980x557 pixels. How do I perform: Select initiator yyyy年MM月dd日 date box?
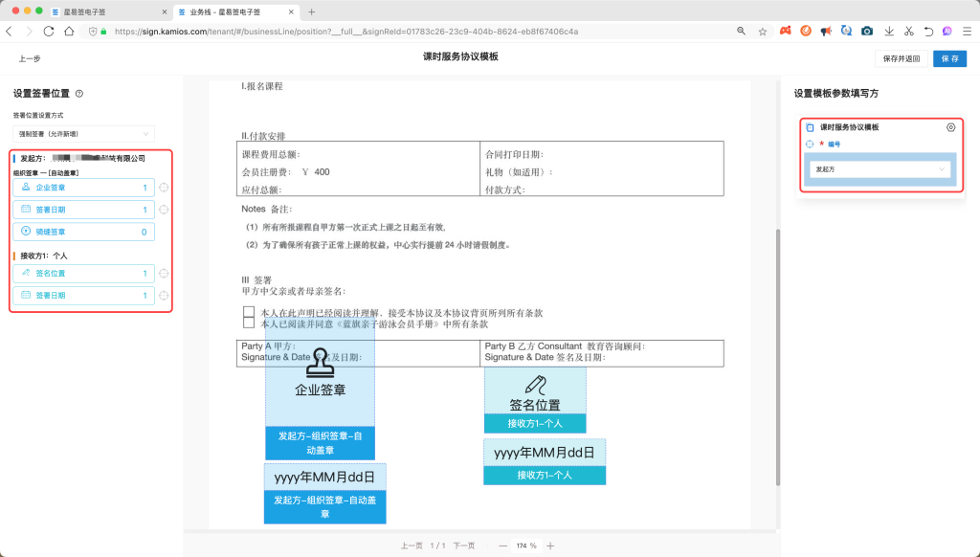(x=325, y=478)
